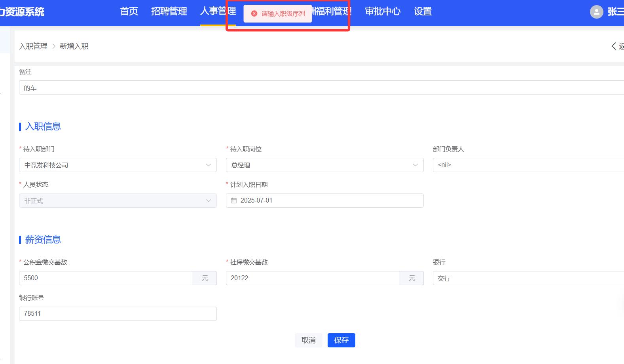The width and height of the screenshot is (624, 364).
Task: Click the 待入职岗位 label
Action: 246,149
